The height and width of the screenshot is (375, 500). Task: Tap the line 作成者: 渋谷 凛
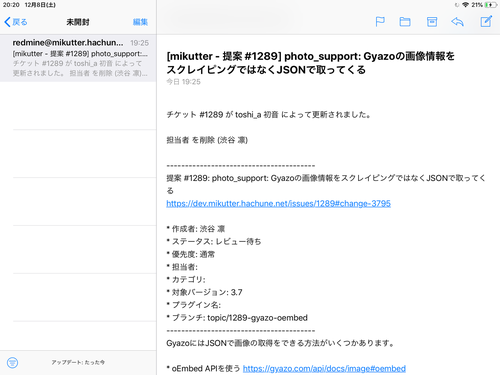coord(196,229)
